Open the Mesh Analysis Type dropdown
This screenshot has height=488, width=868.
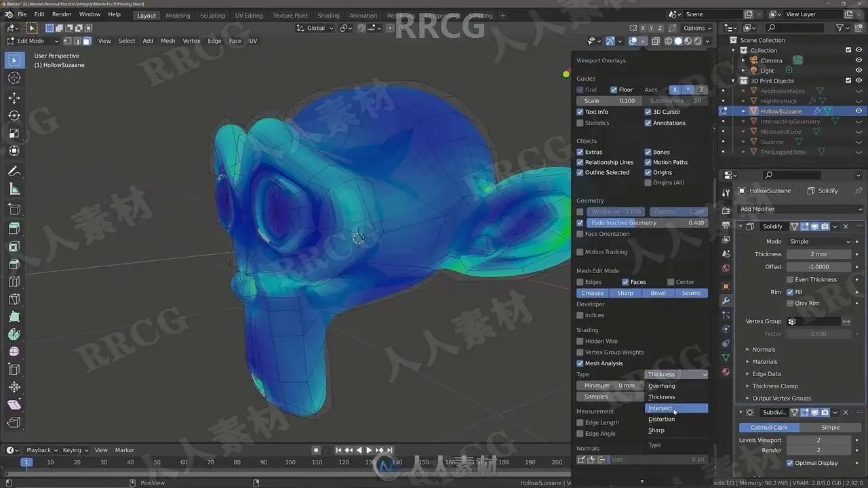(x=676, y=374)
